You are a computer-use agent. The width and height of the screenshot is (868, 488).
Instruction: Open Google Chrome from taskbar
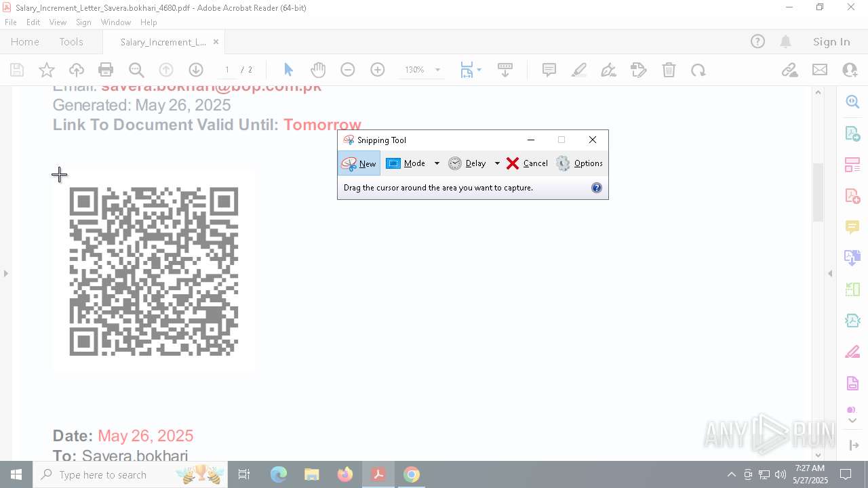[412, 474]
